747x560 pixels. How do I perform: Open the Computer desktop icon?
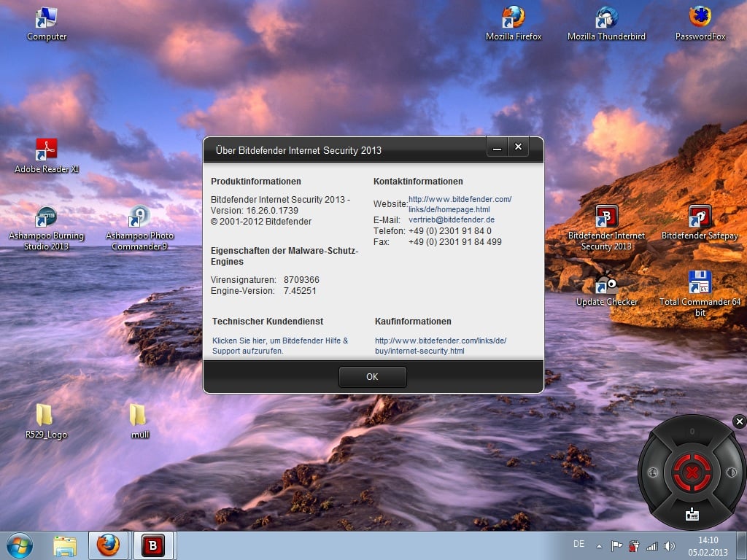coord(46,24)
